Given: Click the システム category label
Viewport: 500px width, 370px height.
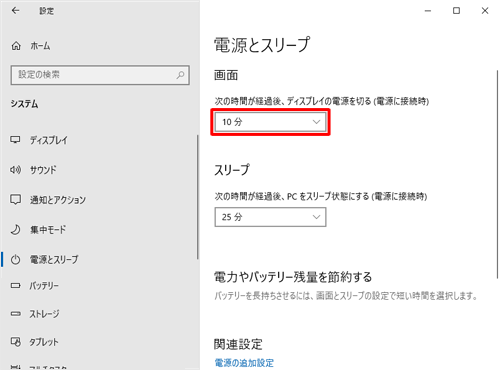Looking at the screenshot, I should [x=24, y=104].
